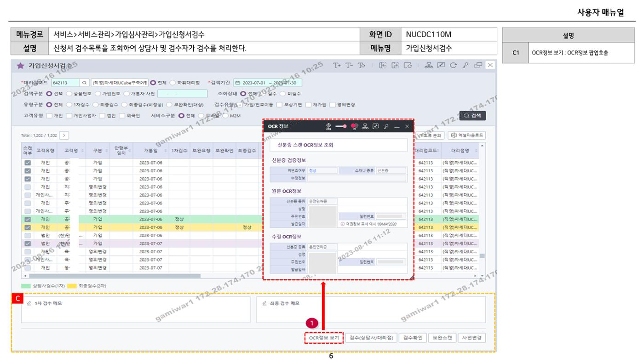Decrease text size with T- icon
The height and width of the screenshot is (362, 644).
coord(349,66)
